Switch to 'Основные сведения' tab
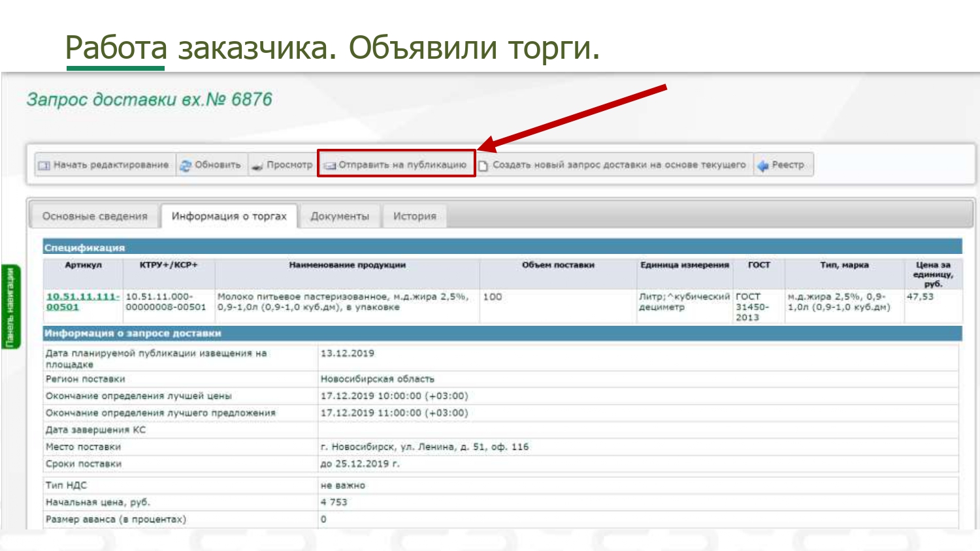980x551 pixels. pyautogui.click(x=95, y=216)
